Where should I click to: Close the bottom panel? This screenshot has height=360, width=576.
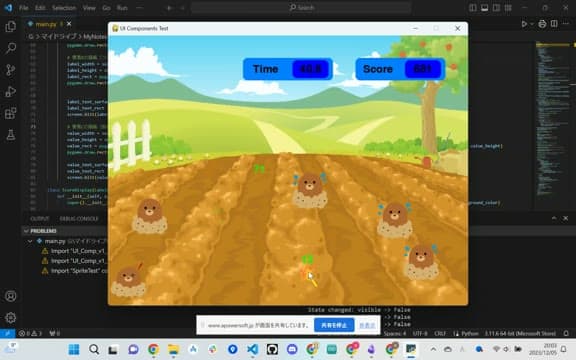(566, 218)
